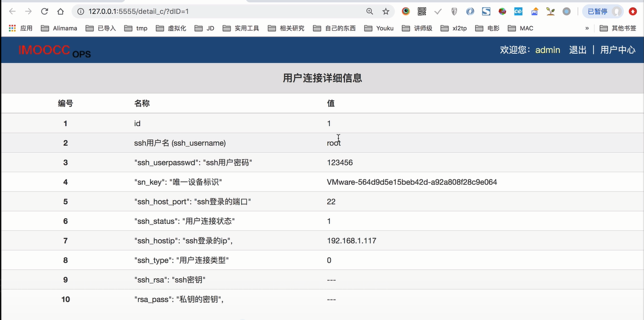Click row number 10 cell

tap(65, 299)
